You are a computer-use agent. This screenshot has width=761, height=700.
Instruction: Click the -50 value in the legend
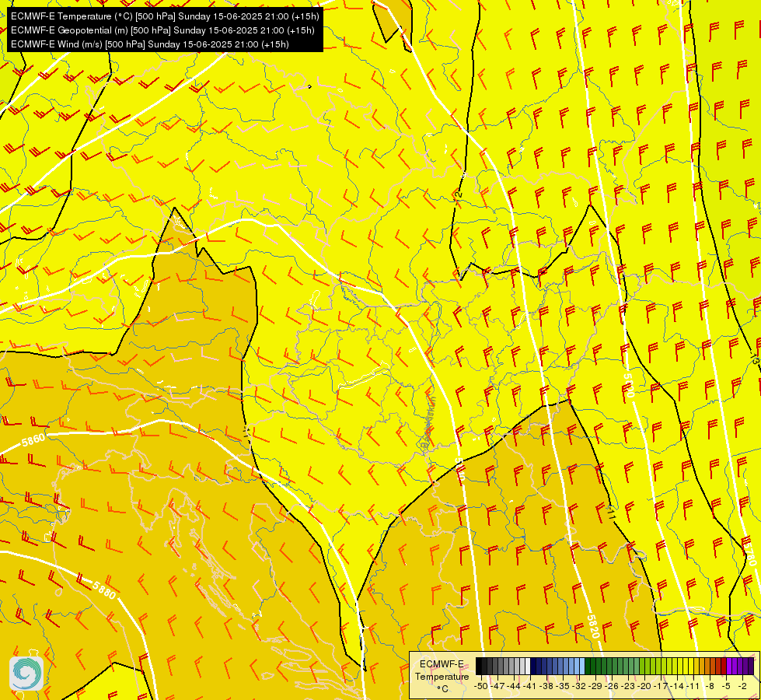coord(481,686)
